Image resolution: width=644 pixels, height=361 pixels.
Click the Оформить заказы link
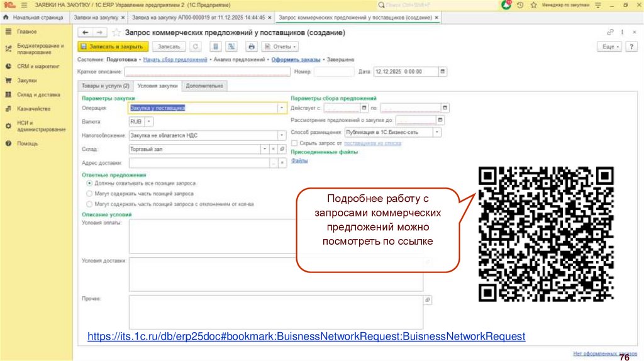(296, 60)
